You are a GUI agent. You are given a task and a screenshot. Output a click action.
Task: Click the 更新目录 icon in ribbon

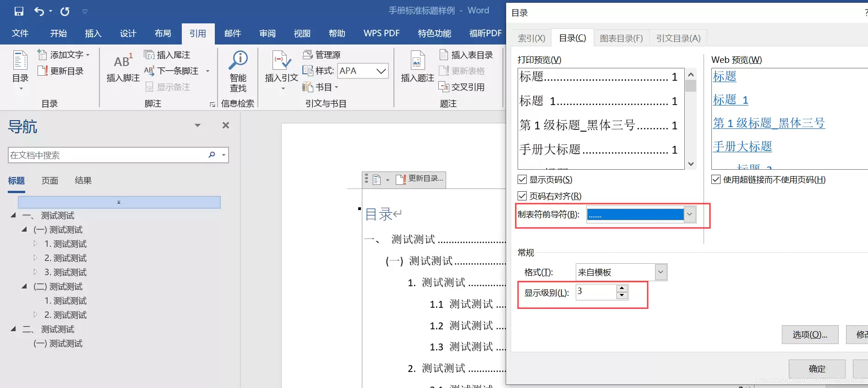pyautogui.click(x=43, y=71)
